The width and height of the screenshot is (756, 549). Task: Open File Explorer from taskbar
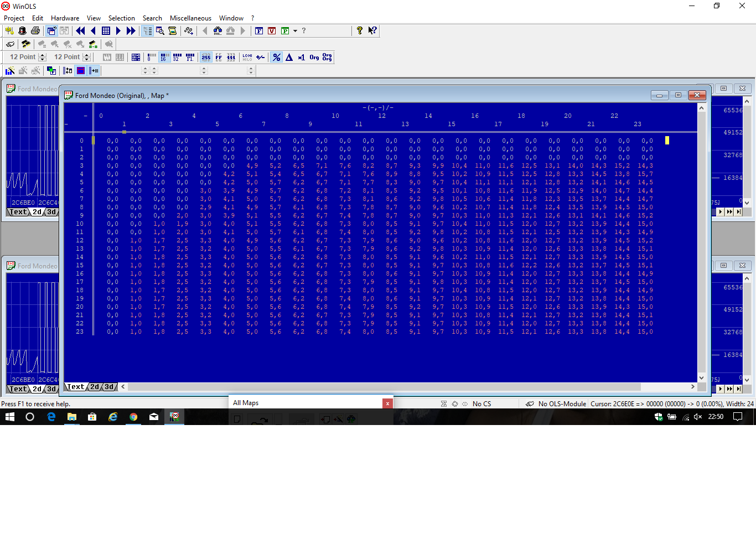tap(71, 417)
